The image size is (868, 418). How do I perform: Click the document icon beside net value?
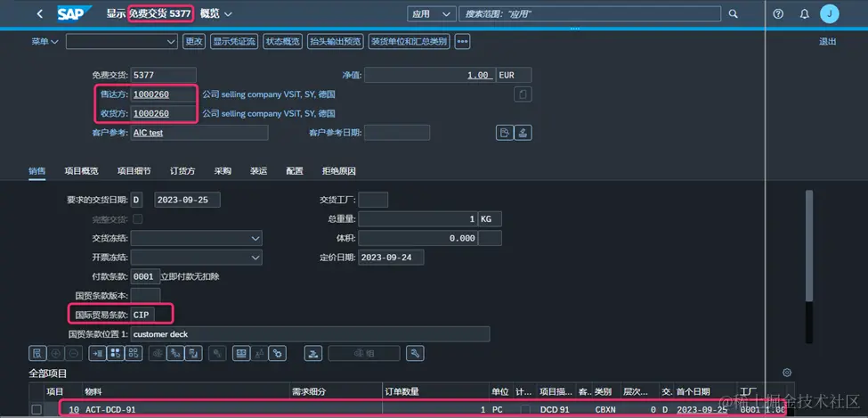(x=523, y=94)
